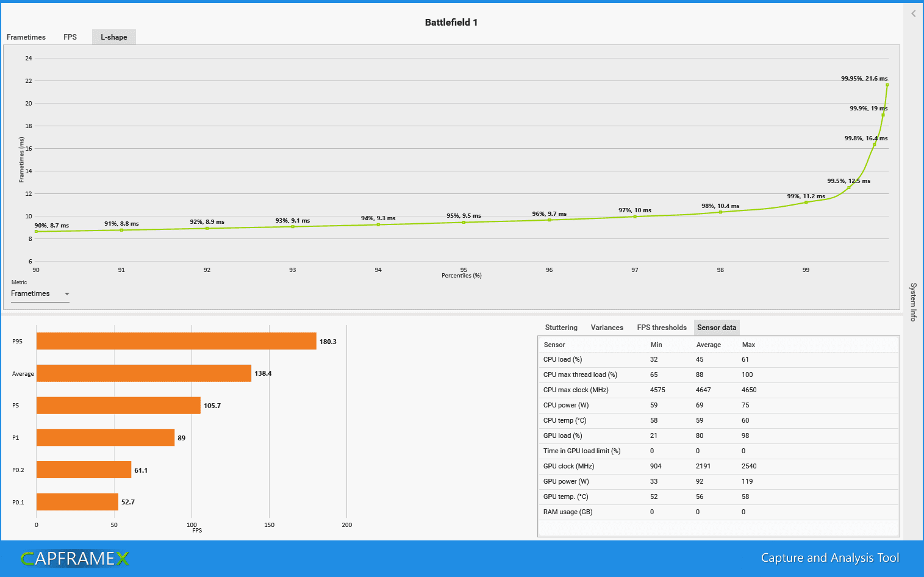Select the CPU max clock (MHz) row

719,390
